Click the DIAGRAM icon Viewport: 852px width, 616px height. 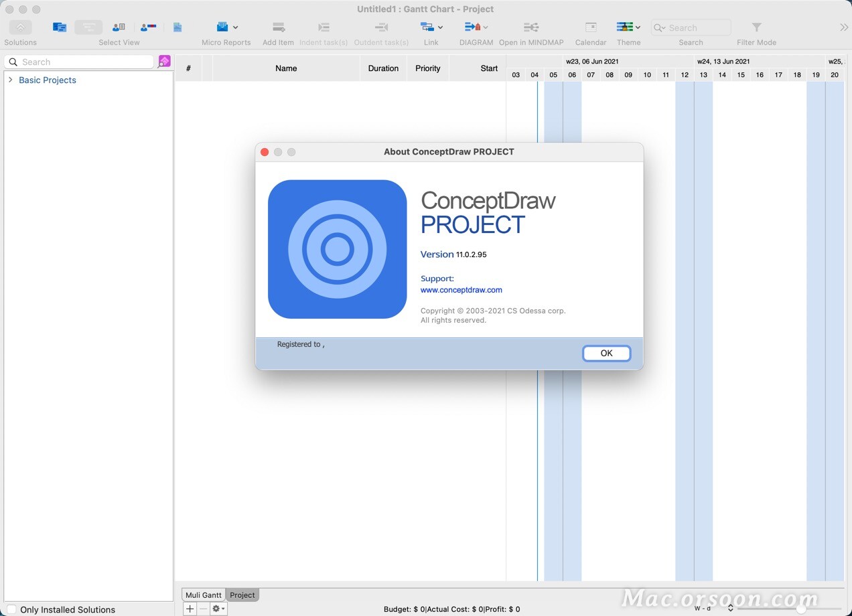[x=472, y=27]
